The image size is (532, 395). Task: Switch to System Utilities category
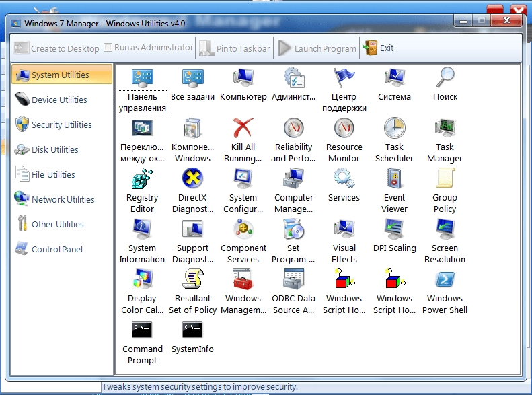(62, 75)
